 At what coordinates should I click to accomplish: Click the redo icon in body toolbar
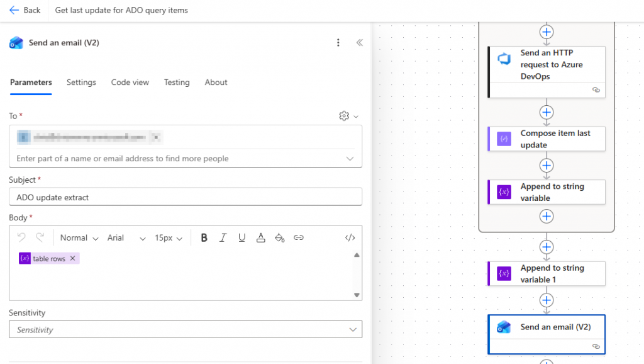40,238
